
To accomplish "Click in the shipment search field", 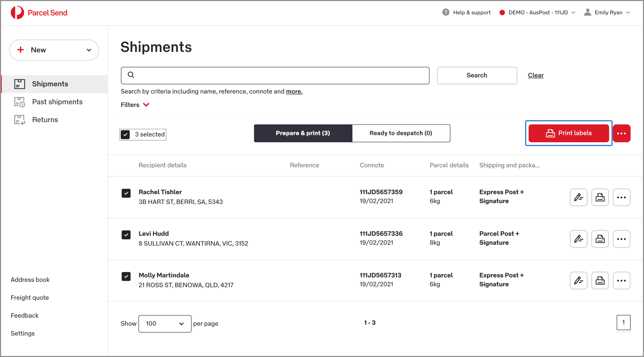I will coord(275,75).
